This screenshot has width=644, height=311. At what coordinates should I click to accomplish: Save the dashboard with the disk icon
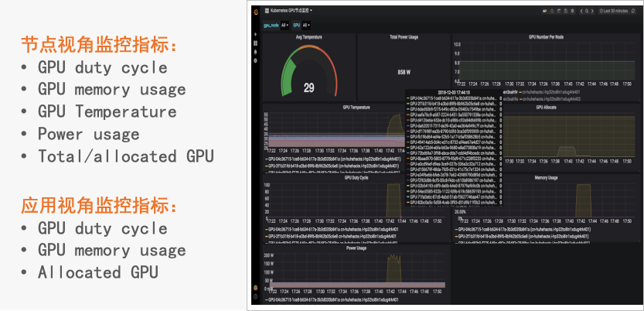click(x=566, y=11)
